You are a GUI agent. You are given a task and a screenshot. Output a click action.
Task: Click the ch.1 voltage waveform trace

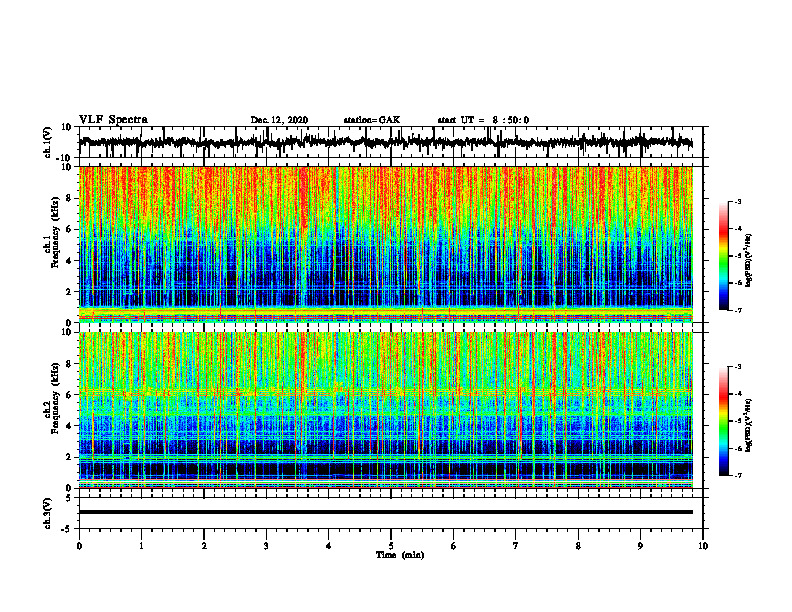point(386,142)
